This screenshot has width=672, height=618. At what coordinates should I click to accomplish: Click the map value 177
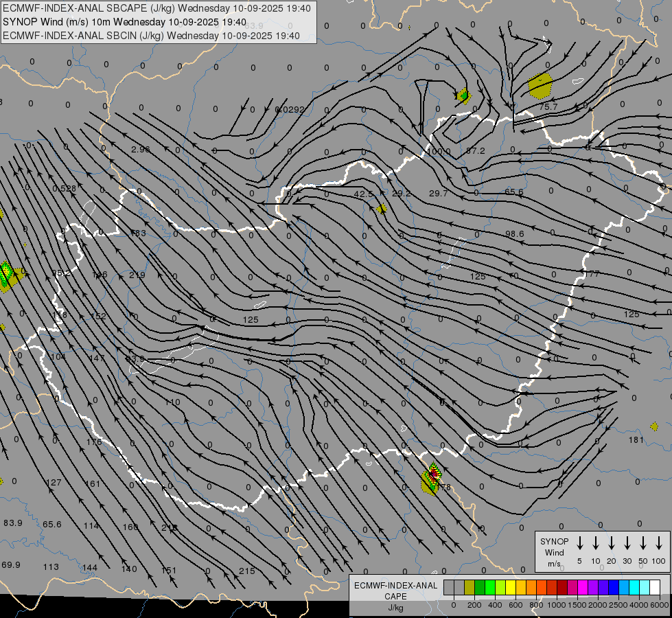592,273
